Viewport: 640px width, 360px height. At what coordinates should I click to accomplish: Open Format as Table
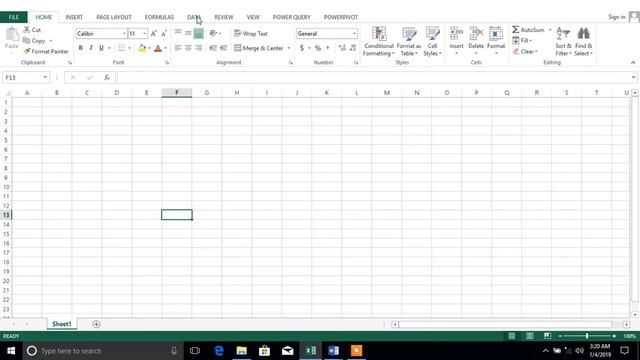[x=409, y=41]
